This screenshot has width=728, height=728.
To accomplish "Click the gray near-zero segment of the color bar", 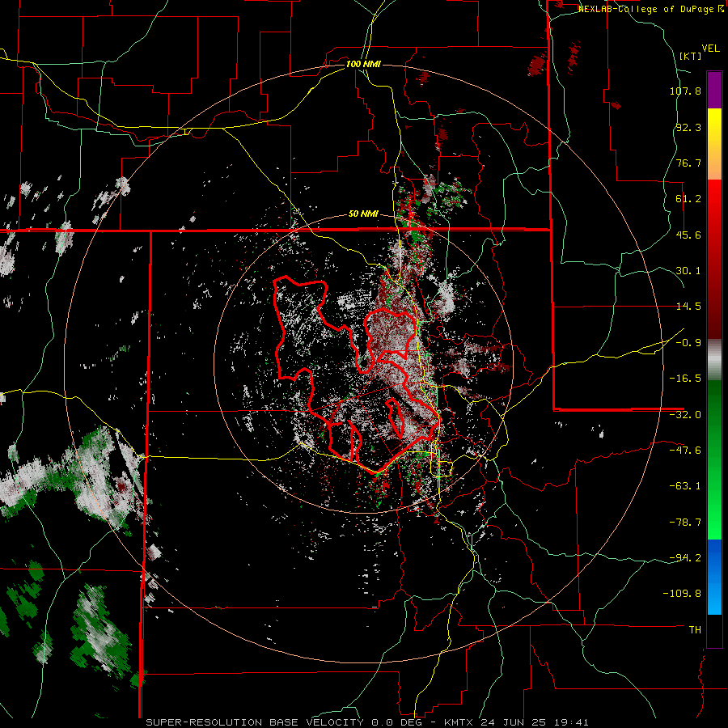I will click(714, 360).
